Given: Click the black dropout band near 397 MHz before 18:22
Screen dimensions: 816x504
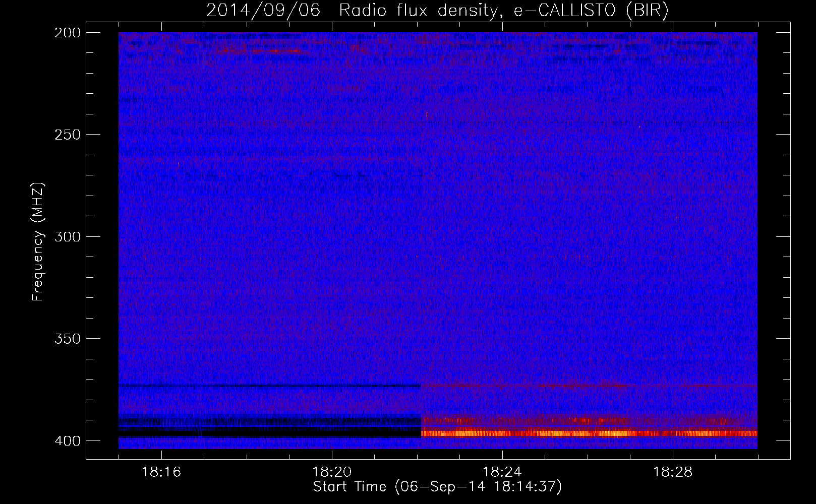Looking at the screenshot, I should (x=270, y=432).
